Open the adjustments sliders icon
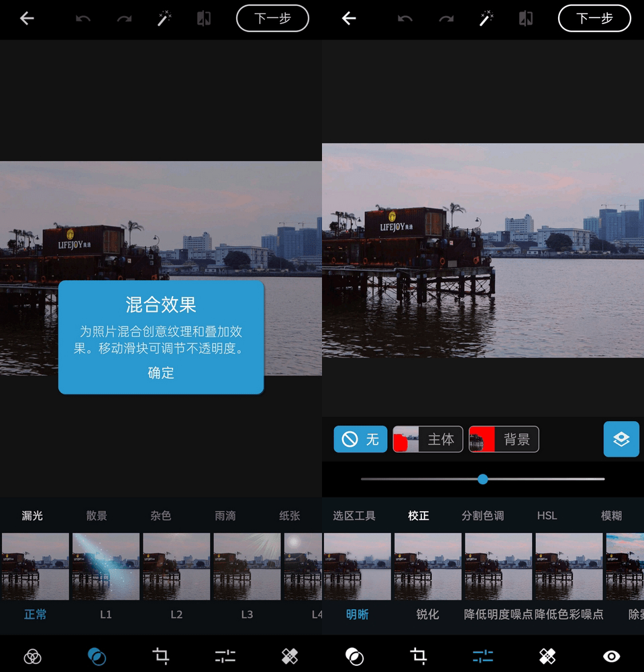This screenshot has height=672, width=644. click(x=225, y=656)
